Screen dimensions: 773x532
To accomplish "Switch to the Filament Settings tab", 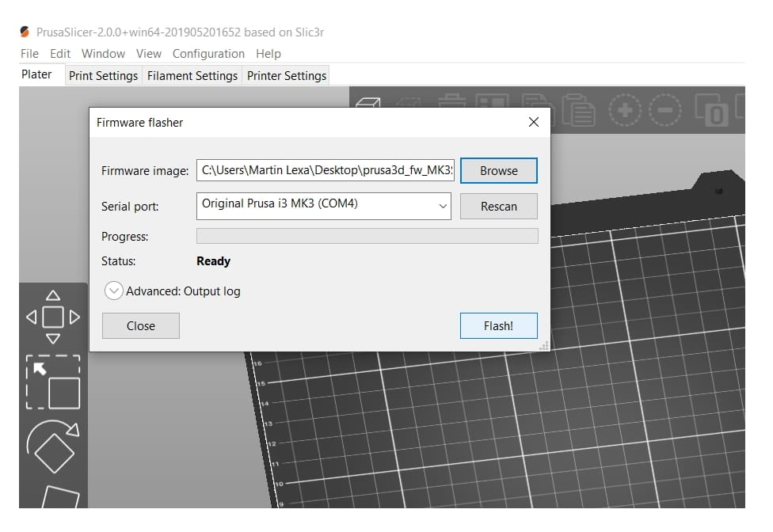I will (x=192, y=76).
